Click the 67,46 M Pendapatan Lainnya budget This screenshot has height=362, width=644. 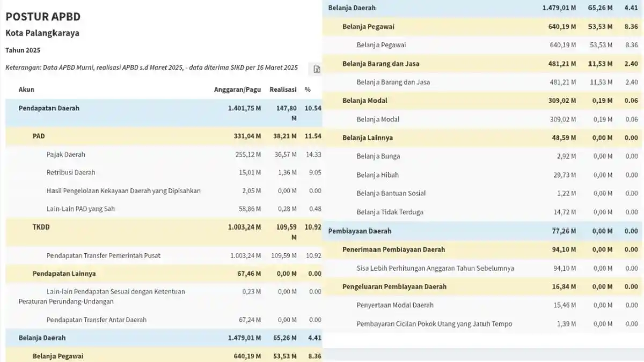250,274
